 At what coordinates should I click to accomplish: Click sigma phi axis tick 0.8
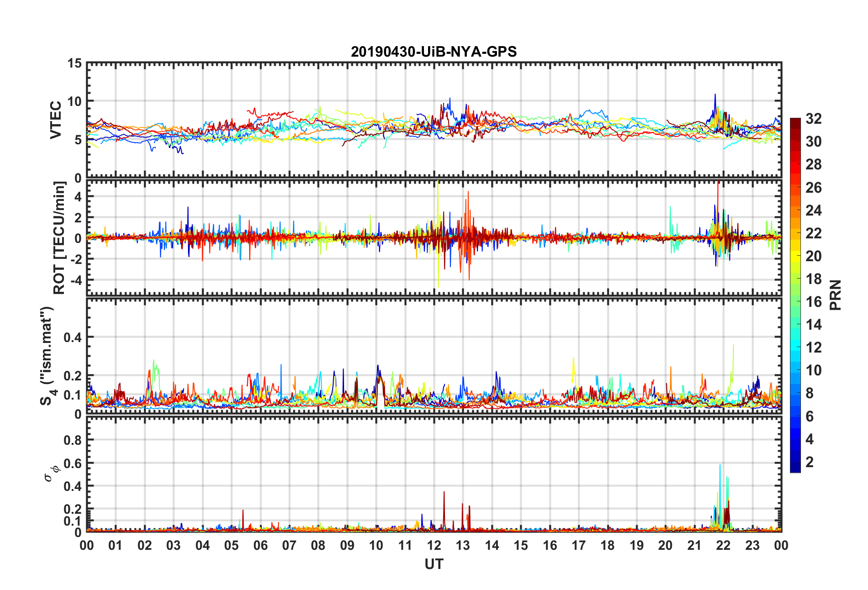click(x=73, y=440)
